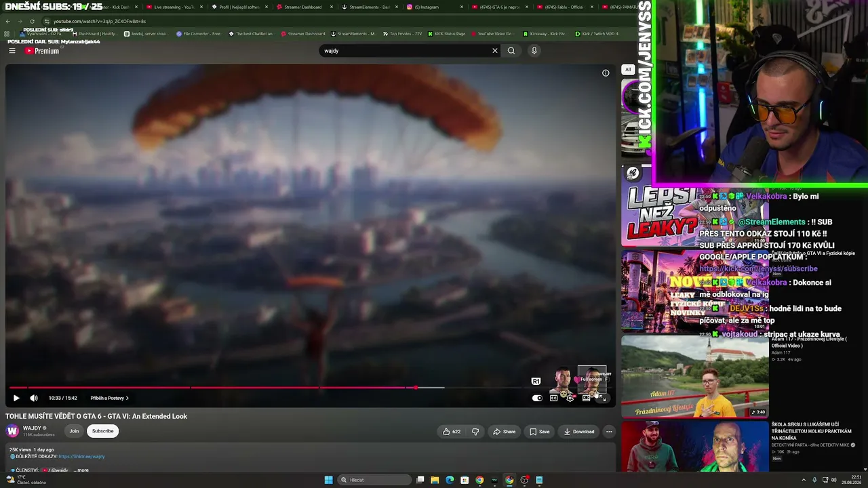The width and height of the screenshot is (868, 488).
Task: Open more actions three-dot menu
Action: pos(609,432)
